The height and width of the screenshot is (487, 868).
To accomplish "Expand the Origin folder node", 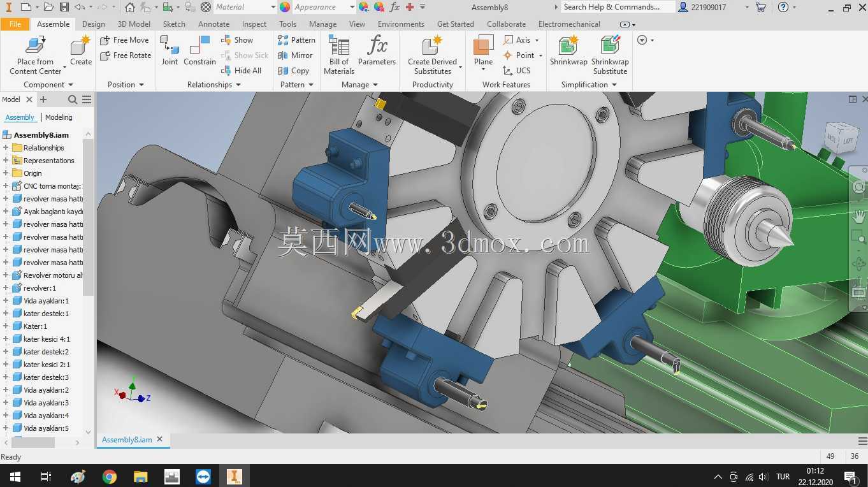I will click(6, 173).
